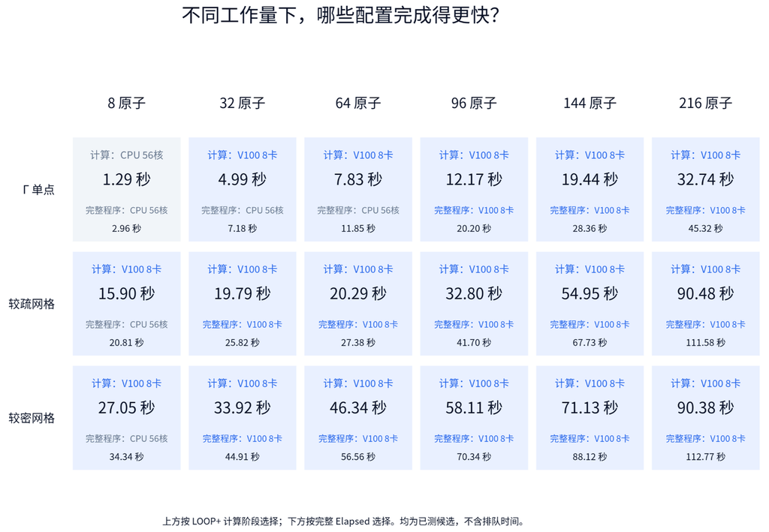Click the title 不同工作量下，哪些配置完成得更快?
The width and height of the screenshot is (769, 532).
click(x=340, y=15)
